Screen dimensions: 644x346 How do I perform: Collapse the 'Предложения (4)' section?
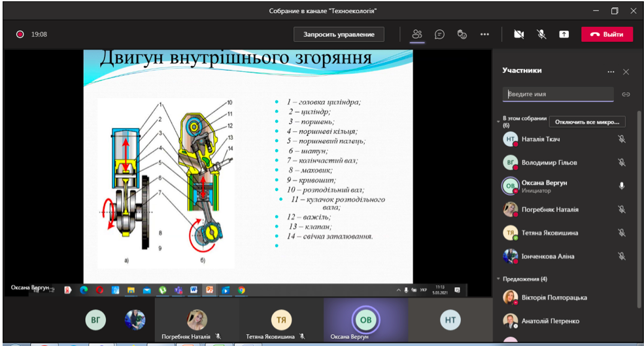(498, 279)
